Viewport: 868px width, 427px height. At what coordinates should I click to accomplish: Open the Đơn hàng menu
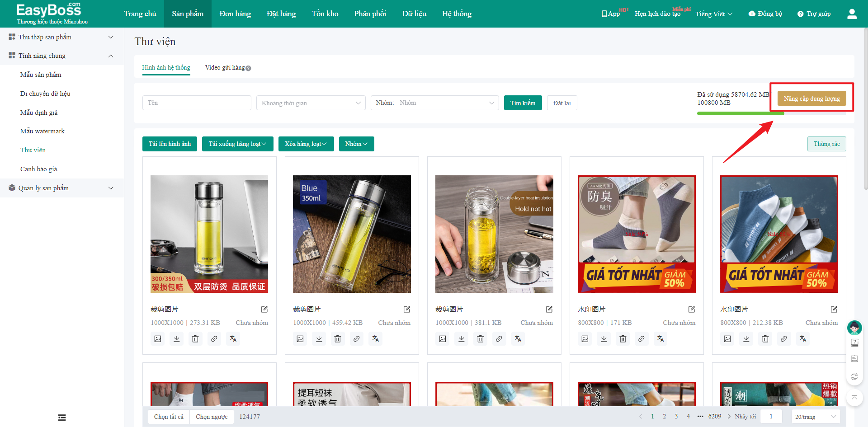coord(235,14)
